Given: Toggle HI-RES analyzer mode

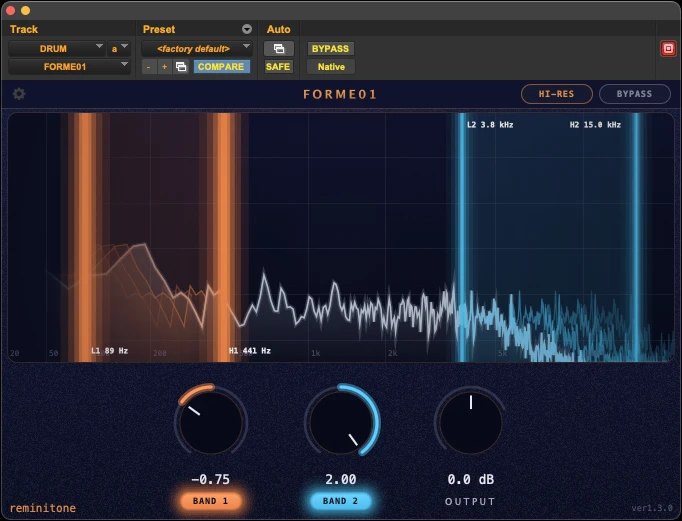Looking at the screenshot, I should 556,94.
